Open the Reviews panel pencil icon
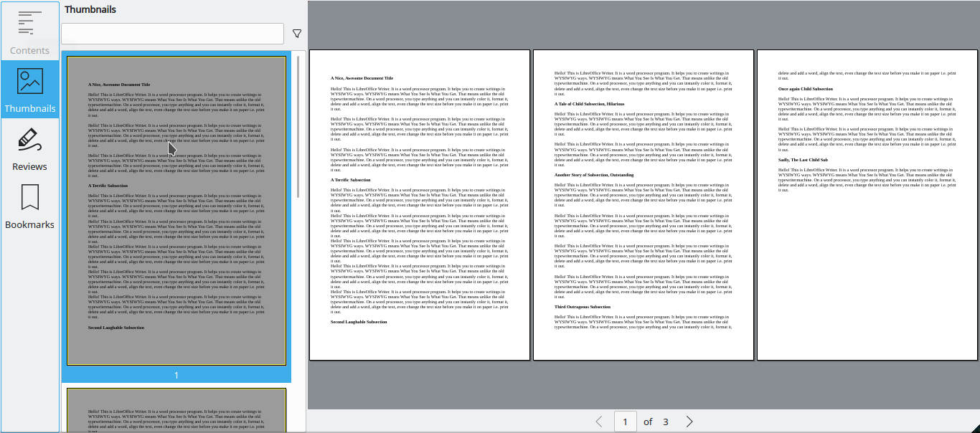This screenshot has height=433, width=980. [29, 140]
